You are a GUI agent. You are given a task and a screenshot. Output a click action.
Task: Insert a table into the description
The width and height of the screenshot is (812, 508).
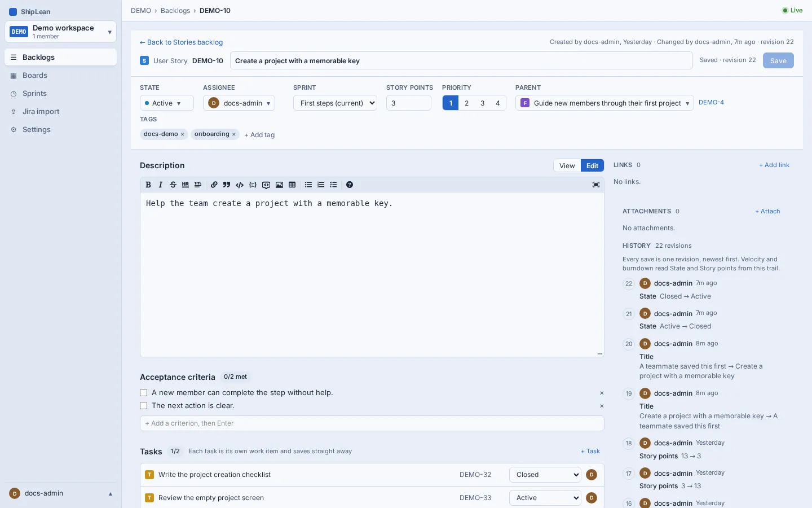(x=292, y=185)
